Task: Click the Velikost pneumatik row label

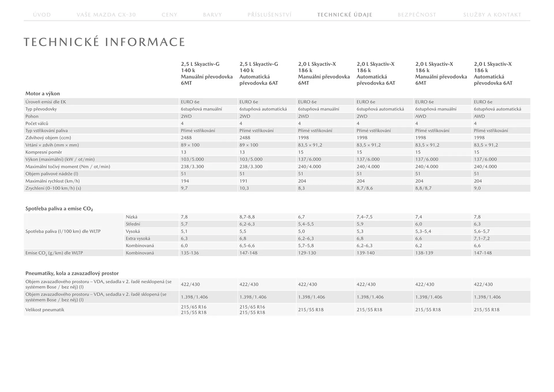Action: [45, 310]
